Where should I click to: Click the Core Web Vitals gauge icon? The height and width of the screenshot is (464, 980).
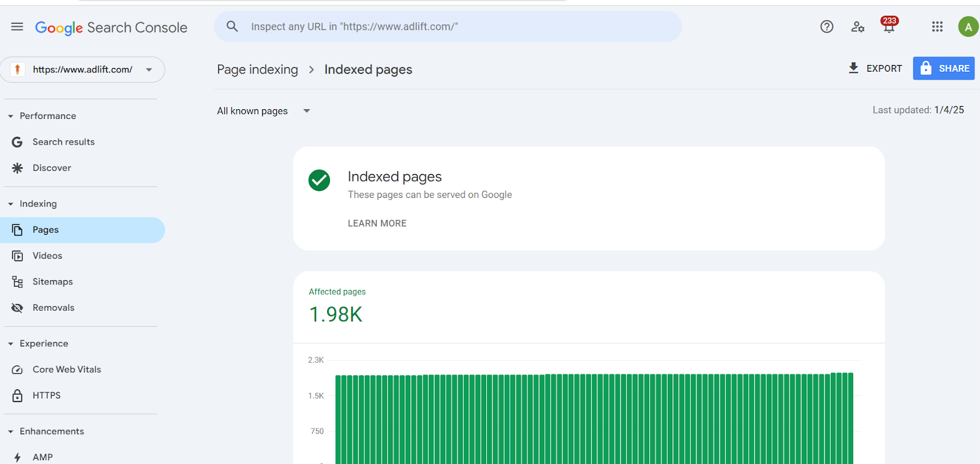17,370
